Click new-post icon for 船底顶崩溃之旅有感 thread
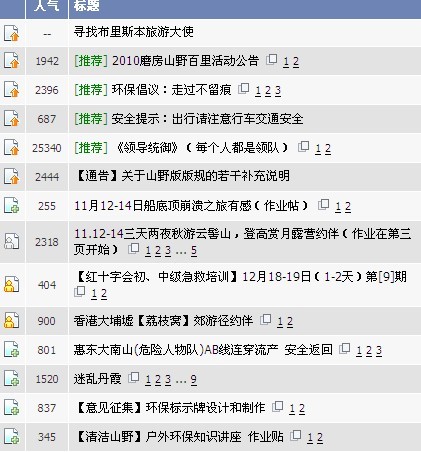Image resolution: width=421 pixels, height=452 pixels. [x=11, y=205]
